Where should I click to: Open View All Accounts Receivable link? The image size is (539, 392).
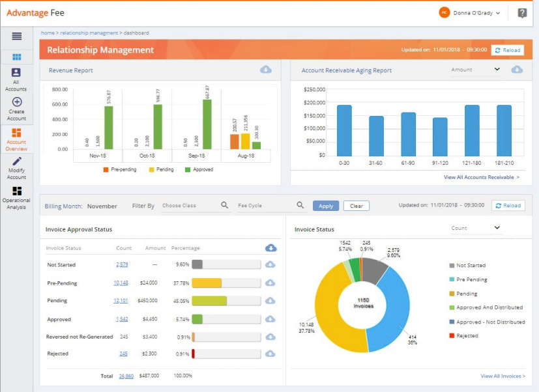(x=481, y=177)
